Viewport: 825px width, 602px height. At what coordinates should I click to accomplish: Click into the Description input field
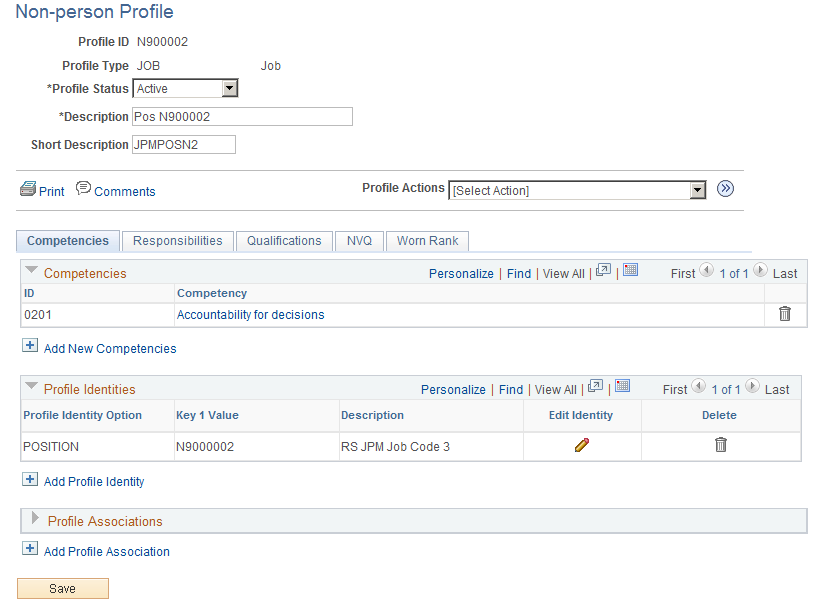(x=242, y=116)
